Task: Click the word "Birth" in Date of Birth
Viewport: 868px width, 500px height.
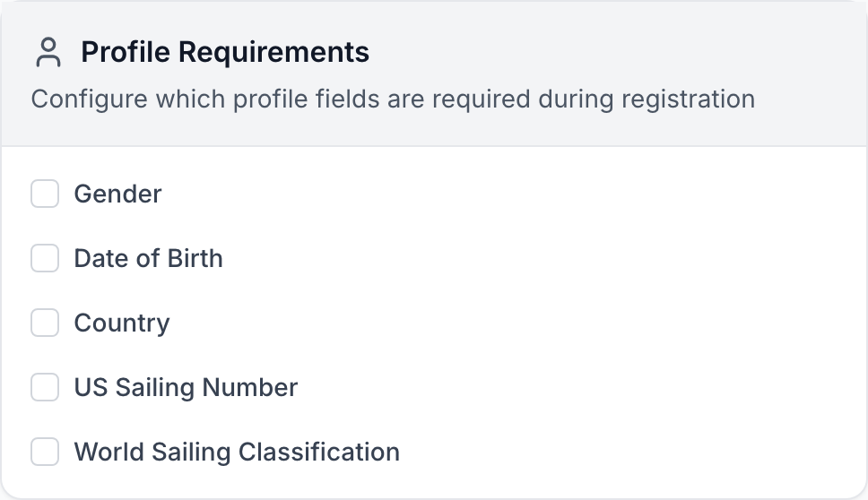Action: (194, 258)
